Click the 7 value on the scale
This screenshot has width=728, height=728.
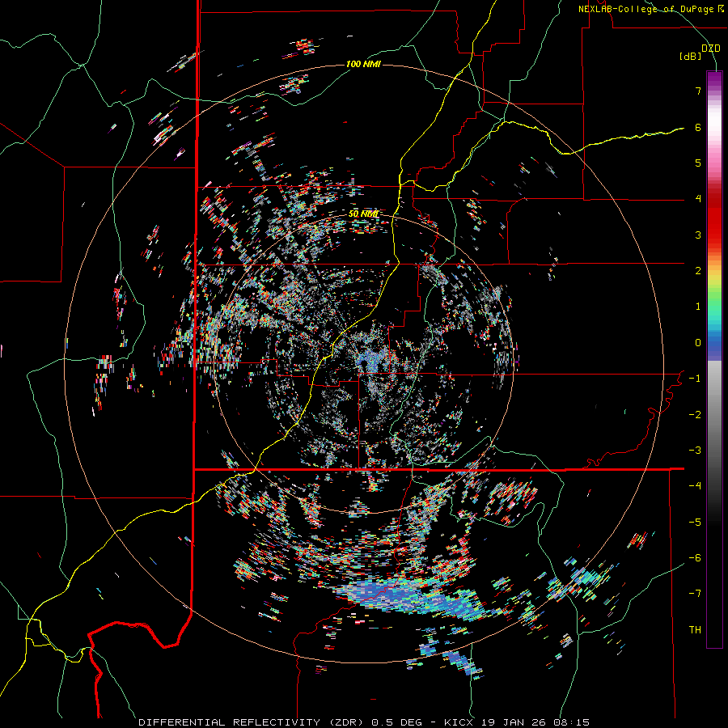pos(698,91)
